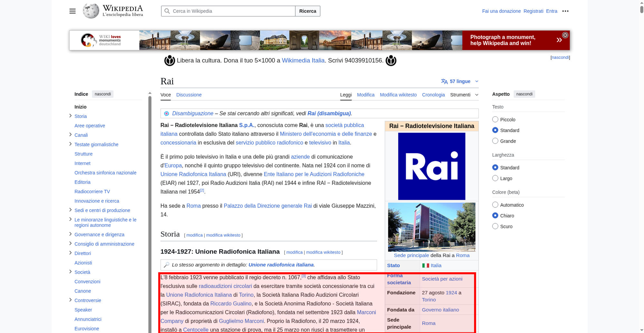Hide the Aspetto panel
The width and height of the screenshot is (644, 333).
(524, 94)
